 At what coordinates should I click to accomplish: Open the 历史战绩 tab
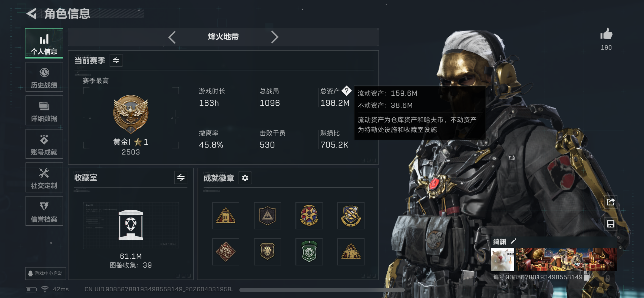tap(44, 77)
